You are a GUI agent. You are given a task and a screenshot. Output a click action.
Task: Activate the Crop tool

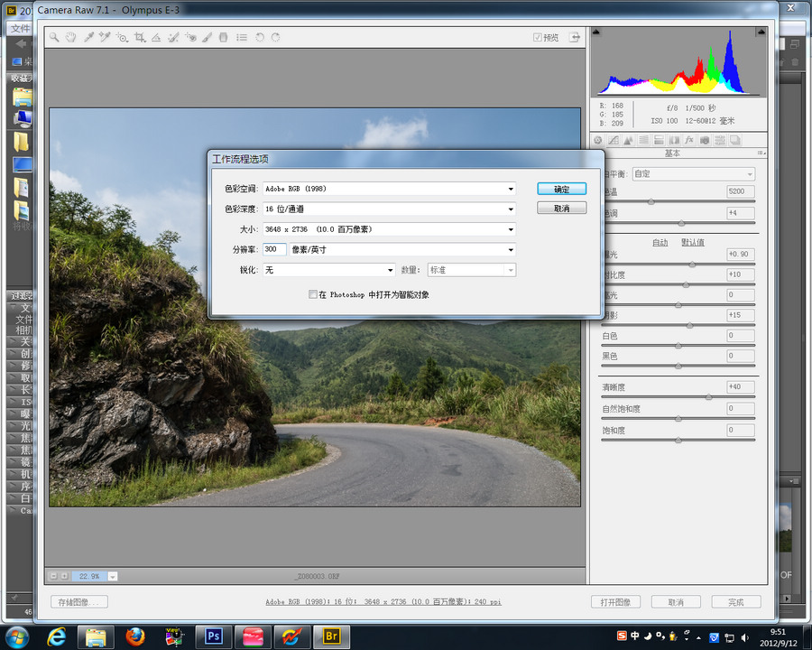point(139,38)
